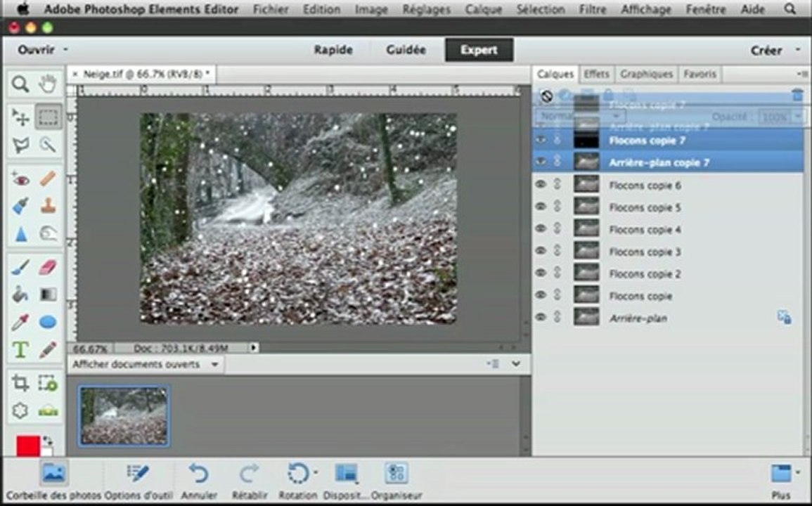Viewport: 812px width, 506px height.
Task: Toggle visibility of Flocons copie 5
Action: coord(541,207)
